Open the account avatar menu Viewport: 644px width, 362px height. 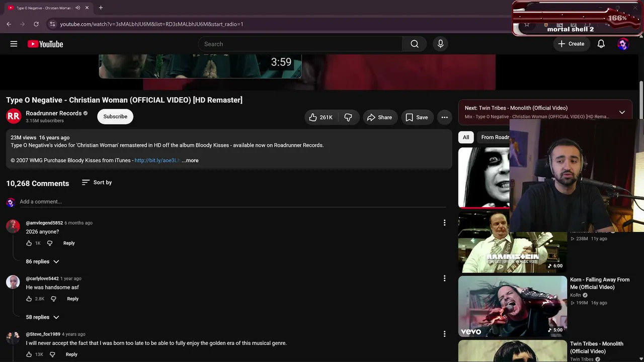click(623, 44)
